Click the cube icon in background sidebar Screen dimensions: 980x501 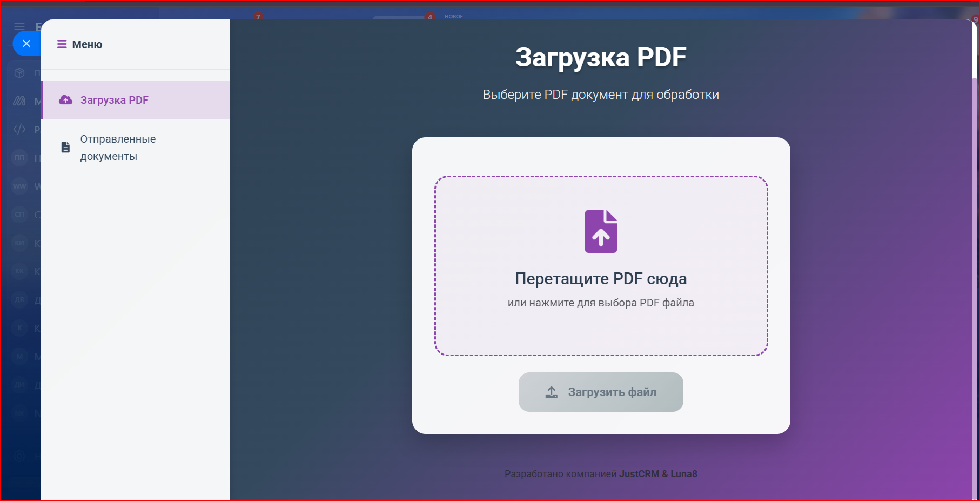click(19, 73)
